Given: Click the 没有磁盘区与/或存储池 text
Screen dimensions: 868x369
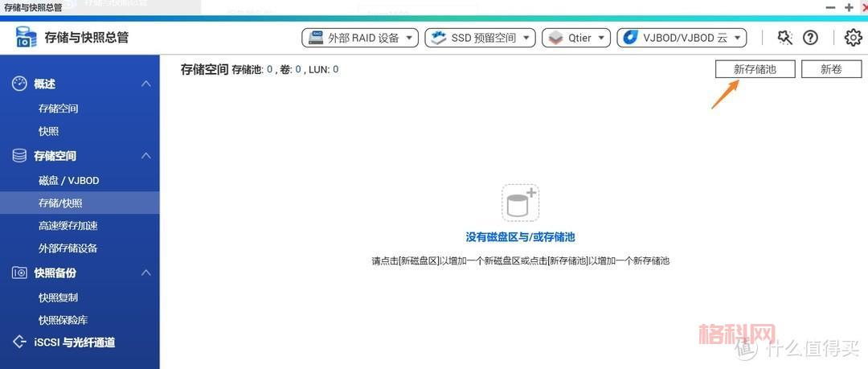Looking at the screenshot, I should (x=520, y=237).
